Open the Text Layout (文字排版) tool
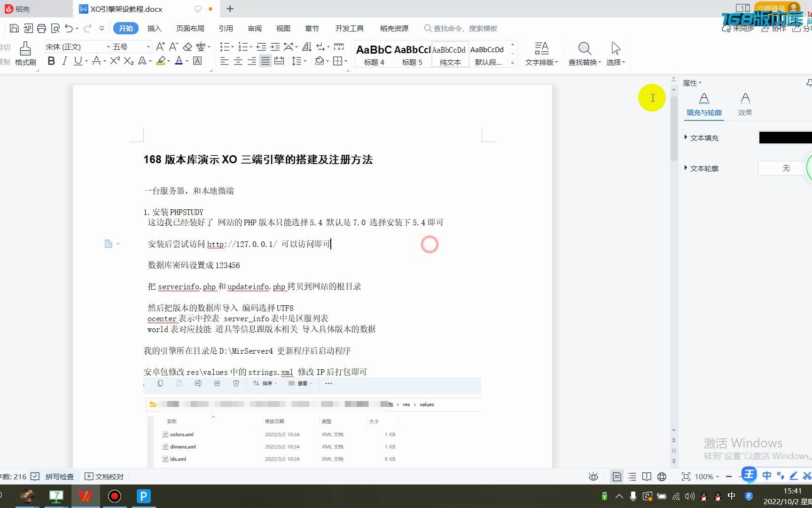 (541, 54)
